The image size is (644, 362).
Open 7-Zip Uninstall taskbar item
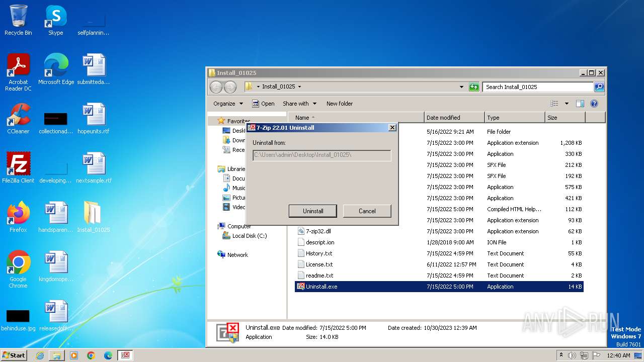(x=125, y=355)
